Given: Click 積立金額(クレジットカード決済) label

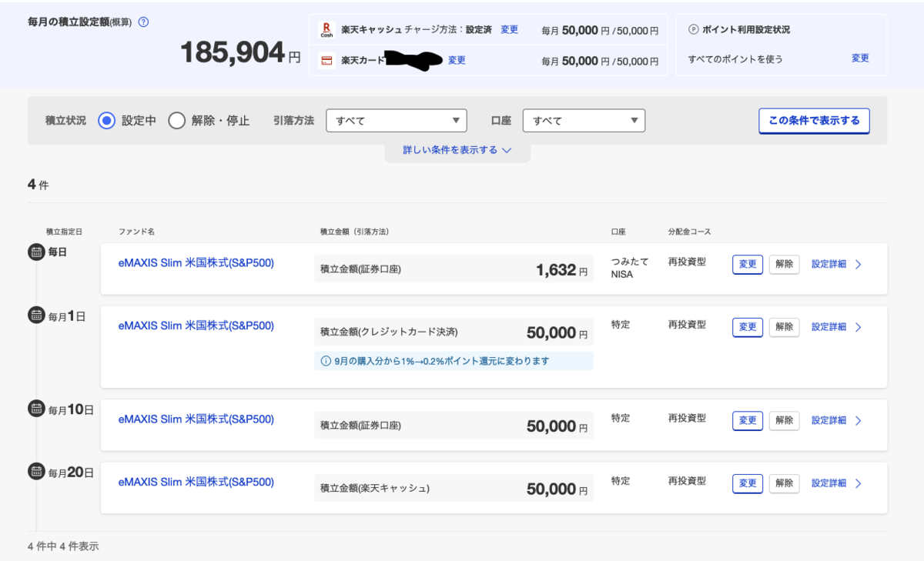Looking at the screenshot, I should click(x=389, y=332).
